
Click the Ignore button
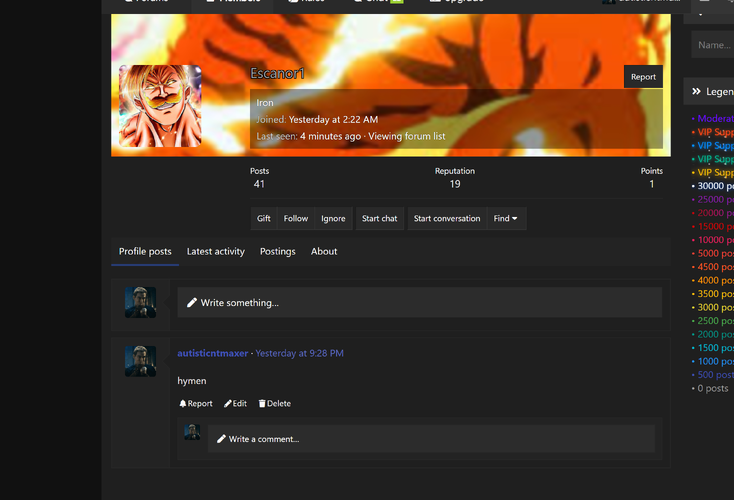(x=333, y=219)
